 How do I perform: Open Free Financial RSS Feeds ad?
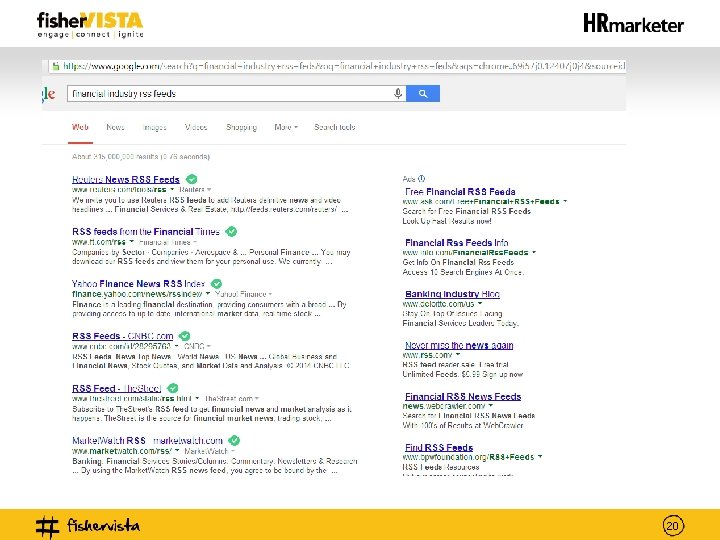click(x=460, y=192)
